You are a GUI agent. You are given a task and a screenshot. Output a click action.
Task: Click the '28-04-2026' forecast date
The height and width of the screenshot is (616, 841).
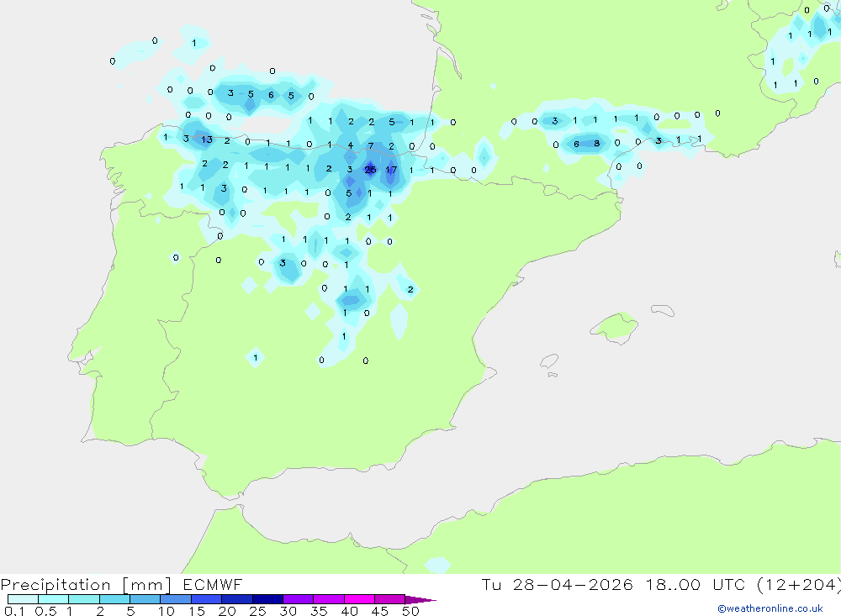click(x=573, y=584)
